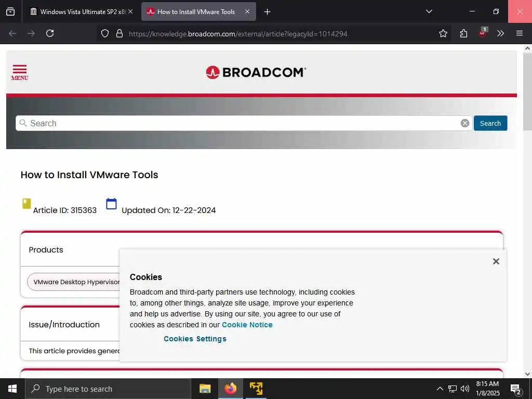The image size is (532, 399).
Task: Switch to the Windows Vista Ultimate SP2 tab
Action: pos(82,11)
